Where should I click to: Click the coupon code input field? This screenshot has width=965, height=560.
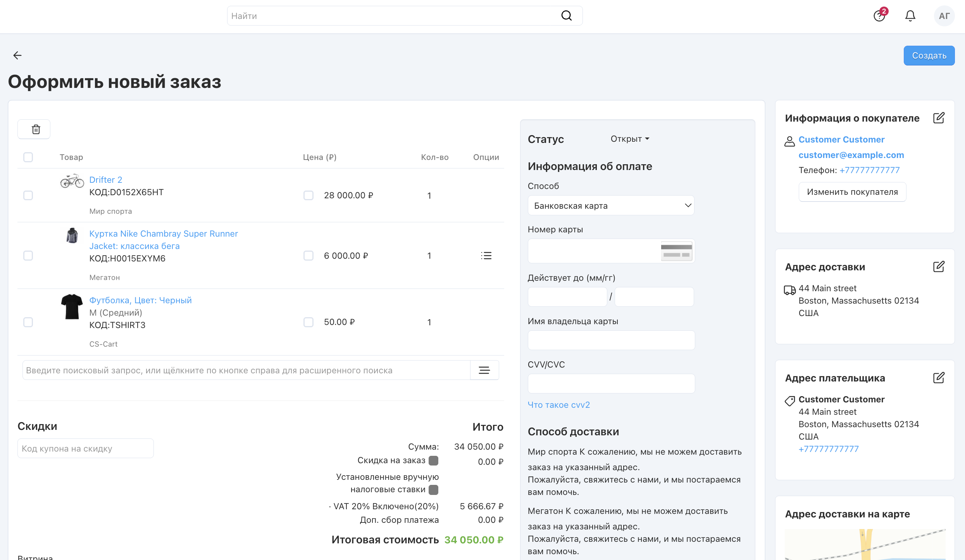click(x=86, y=448)
